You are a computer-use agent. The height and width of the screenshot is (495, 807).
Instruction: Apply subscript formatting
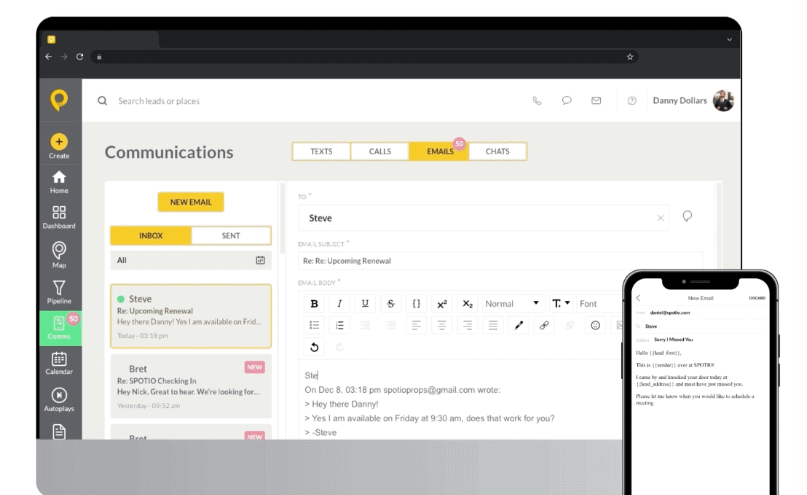(467, 304)
